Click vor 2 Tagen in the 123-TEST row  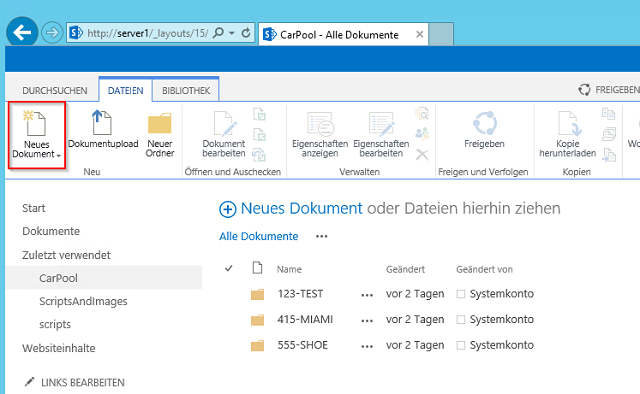[415, 294]
